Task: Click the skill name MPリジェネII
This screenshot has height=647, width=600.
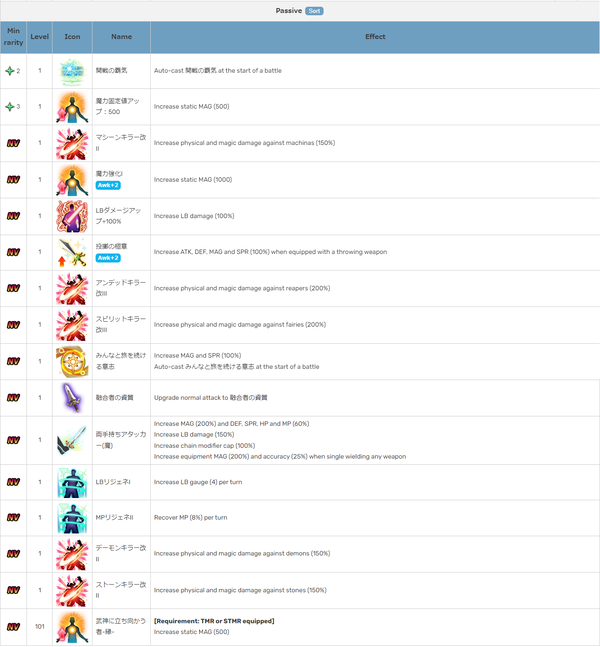Action: 114,517
